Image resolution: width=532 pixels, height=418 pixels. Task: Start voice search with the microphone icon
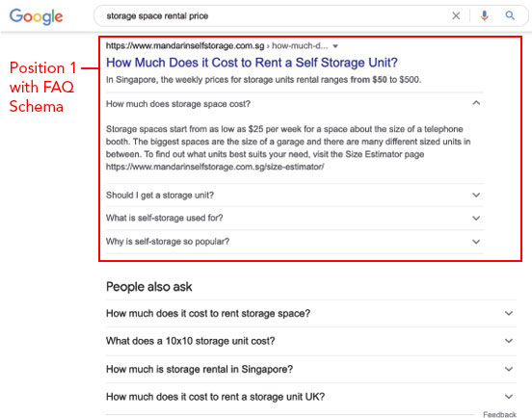485,15
